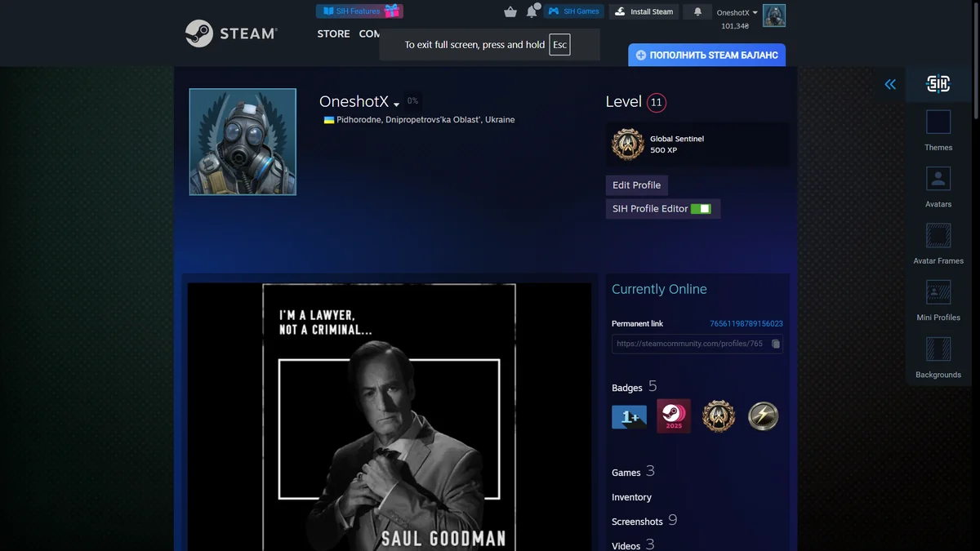
Task: Open the lightning bolt badge
Action: [x=764, y=416]
